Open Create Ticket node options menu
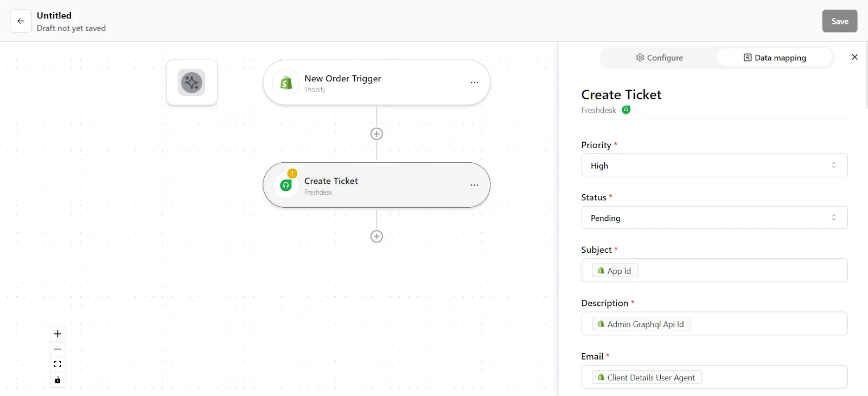868x396 pixels. pyautogui.click(x=474, y=185)
